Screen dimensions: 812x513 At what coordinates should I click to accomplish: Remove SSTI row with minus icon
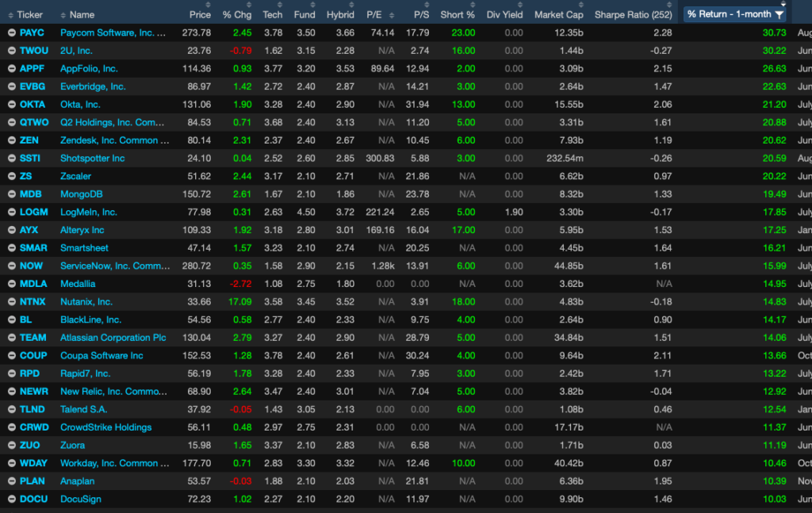point(11,159)
